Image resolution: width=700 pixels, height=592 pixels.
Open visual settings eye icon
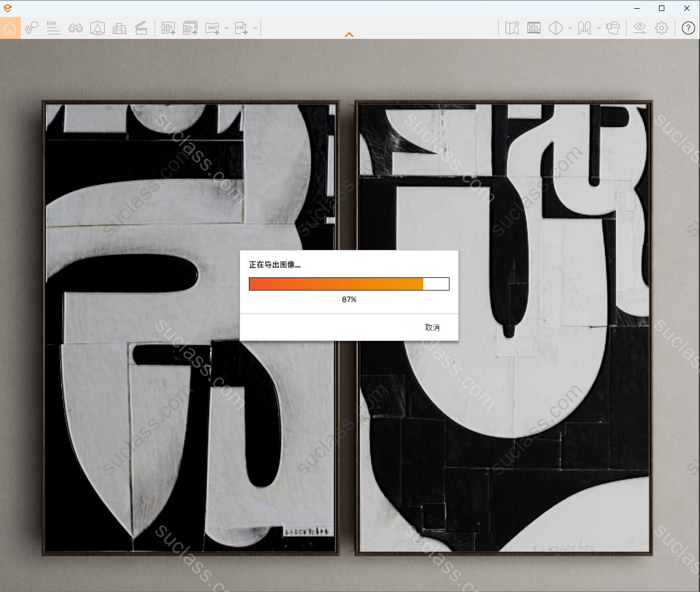tap(640, 28)
